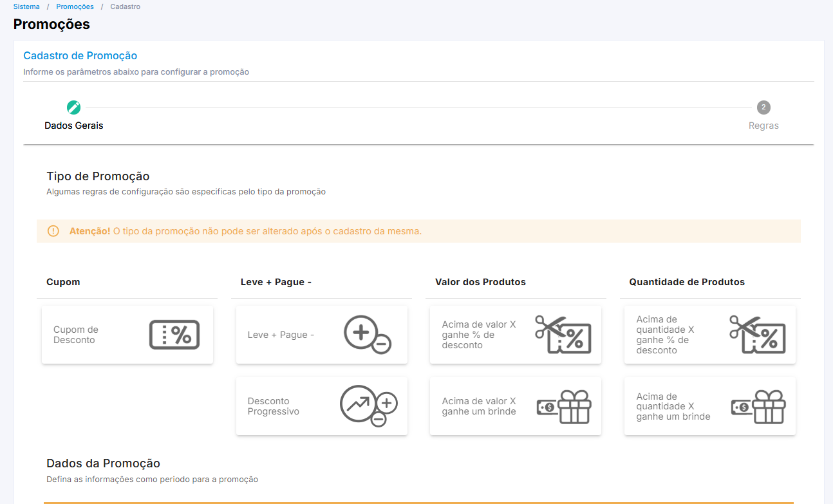
Task: Click the step 2 circle for Regras
Action: pyautogui.click(x=763, y=107)
